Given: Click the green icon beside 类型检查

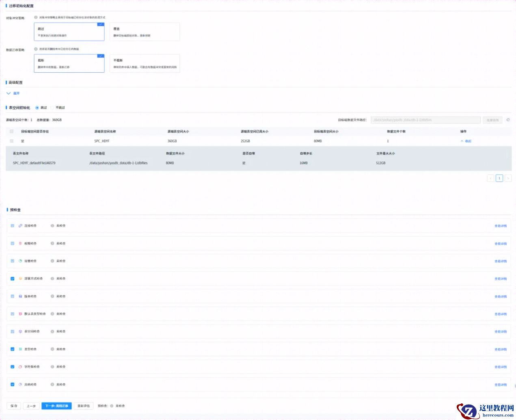Looking at the screenshot, I should (20, 349).
